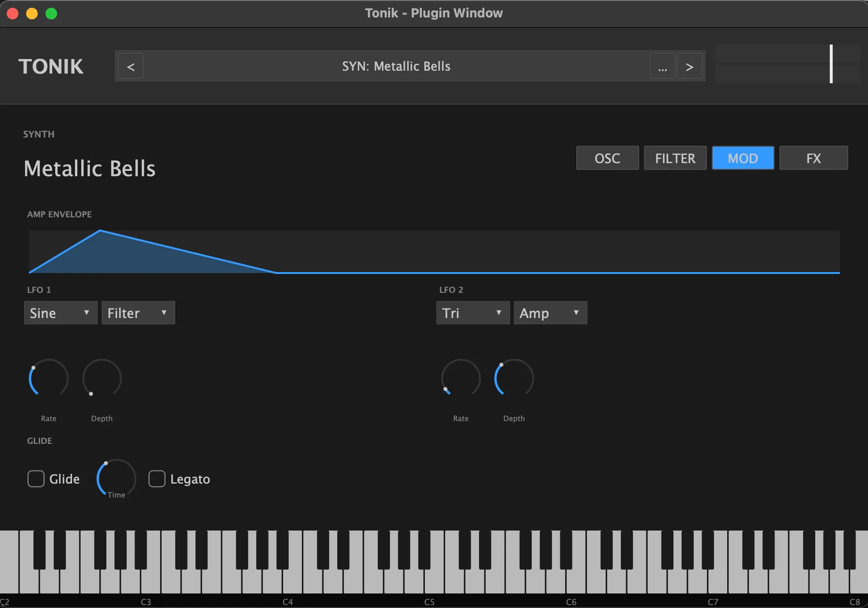This screenshot has height=608, width=868.
Task: Open the FX tab
Action: tap(814, 158)
